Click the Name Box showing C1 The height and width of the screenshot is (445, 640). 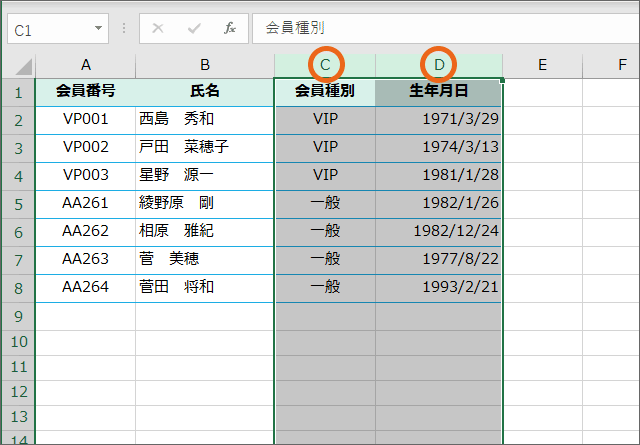pos(58,29)
